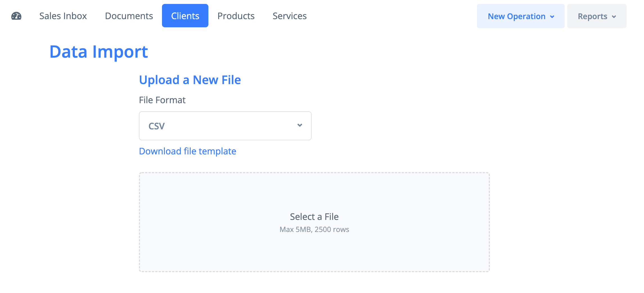This screenshot has width=644, height=293.
Task: Click the Max 5MB, 2500 rows hint
Action: point(314,229)
